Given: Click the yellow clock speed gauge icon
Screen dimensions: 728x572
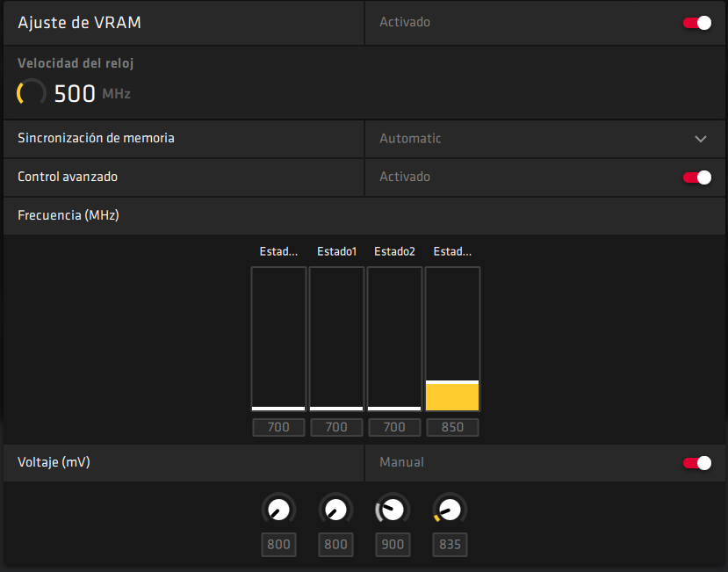Looking at the screenshot, I should [32, 93].
